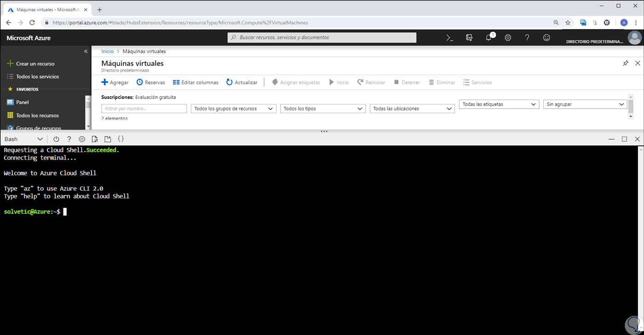Click Eliminar in the toolbar
The image size is (644, 335).
[x=442, y=82]
